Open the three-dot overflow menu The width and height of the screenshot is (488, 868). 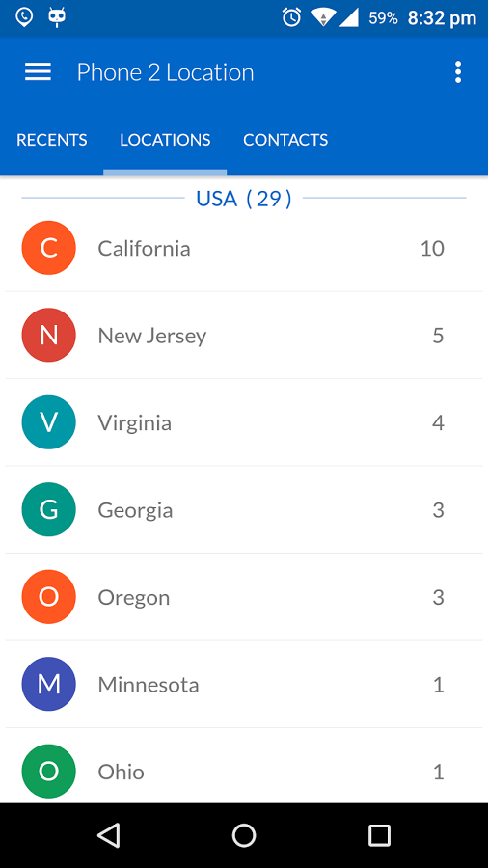pos(457,72)
